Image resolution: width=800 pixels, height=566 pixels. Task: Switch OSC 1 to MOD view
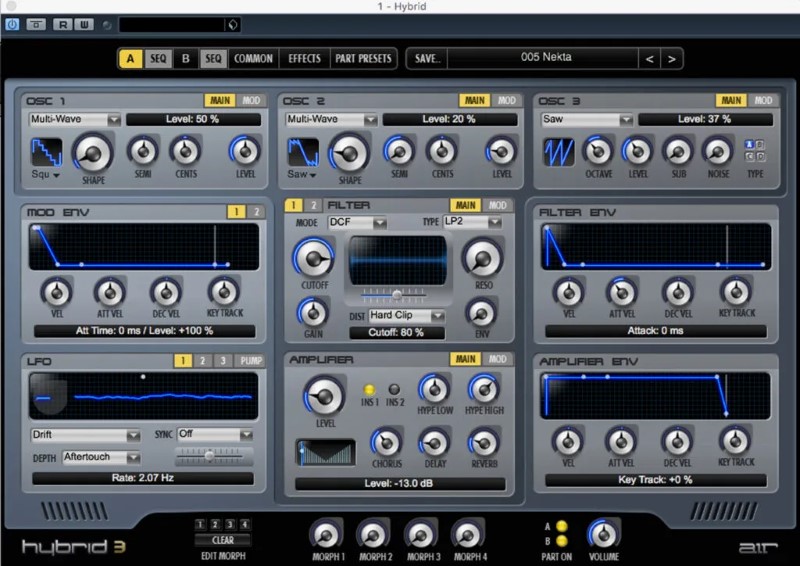(x=251, y=101)
